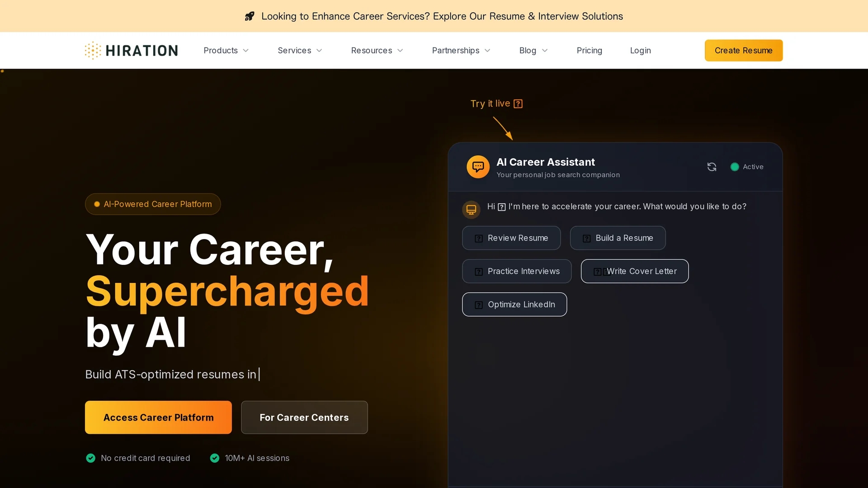Click the green Active status dot

tap(735, 167)
